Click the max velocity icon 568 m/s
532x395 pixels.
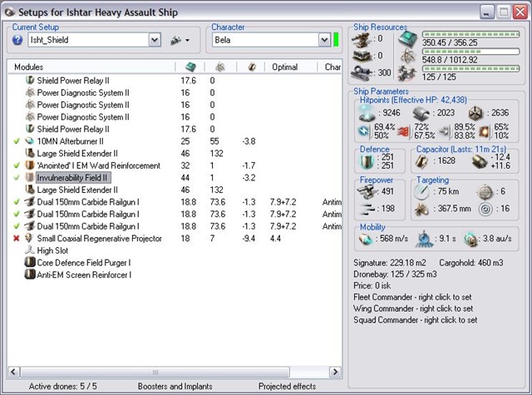(x=366, y=239)
